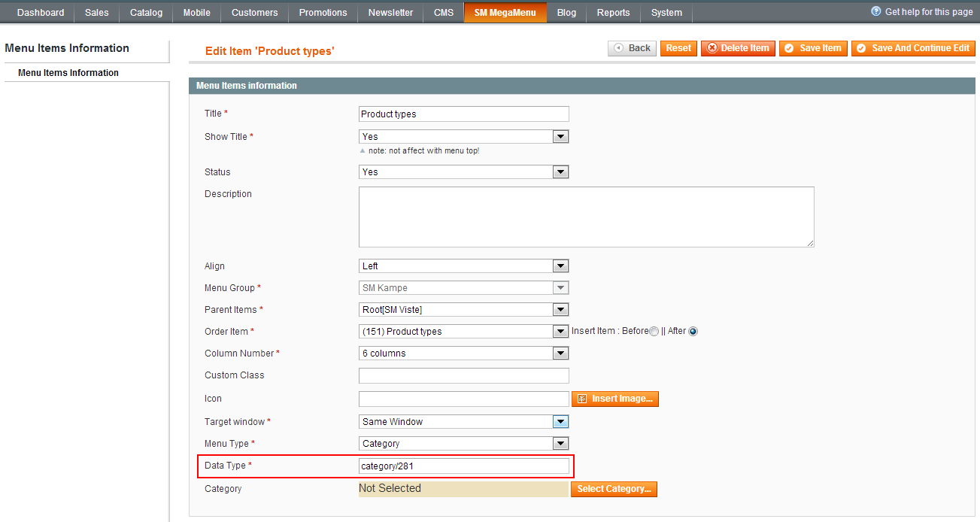Viewport: 980px width, 522px height.
Task: Focus the Data Type input field
Action: click(464, 466)
